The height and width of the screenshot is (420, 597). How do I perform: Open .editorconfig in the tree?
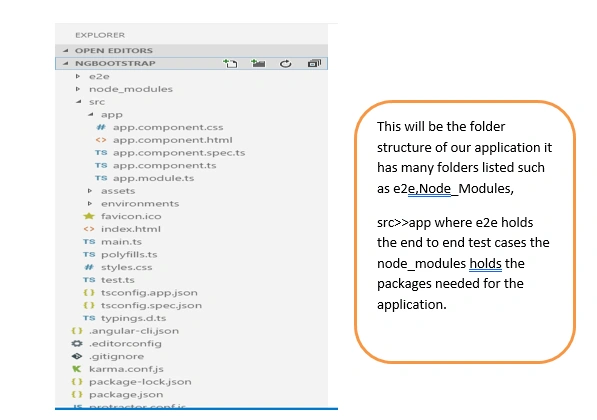tap(126, 343)
